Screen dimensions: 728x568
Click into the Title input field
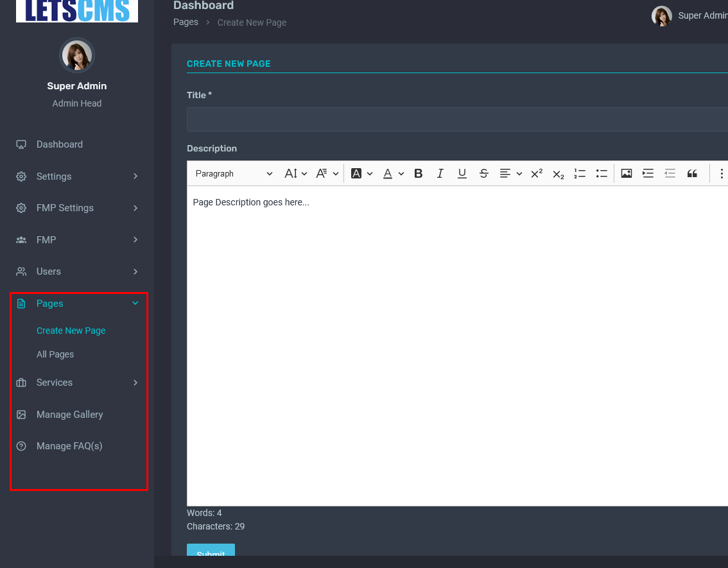(x=456, y=119)
